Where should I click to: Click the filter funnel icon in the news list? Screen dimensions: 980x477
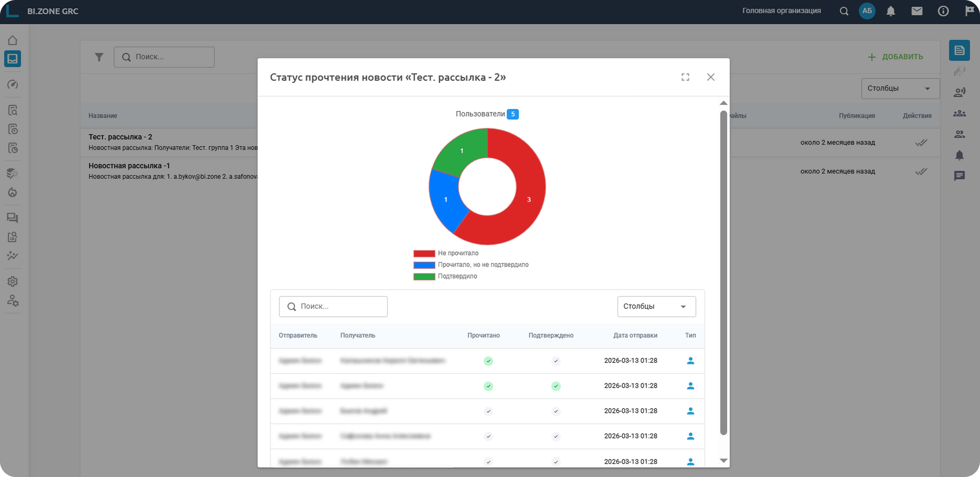coord(99,57)
